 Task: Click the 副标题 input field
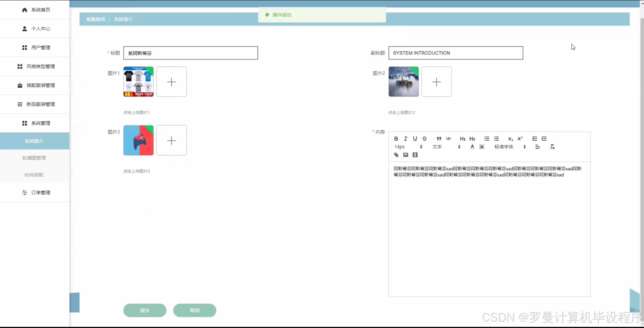coord(456,53)
